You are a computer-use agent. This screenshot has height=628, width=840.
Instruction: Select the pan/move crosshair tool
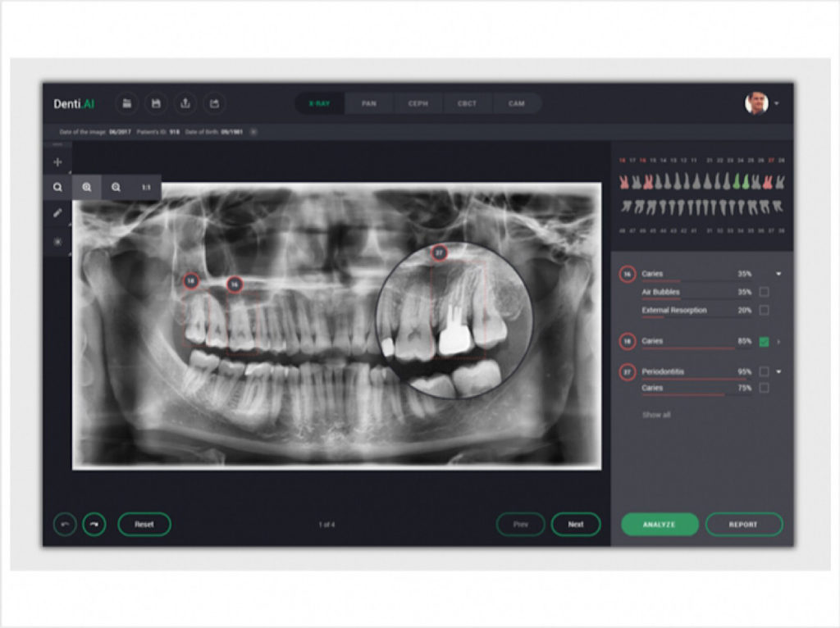57,162
